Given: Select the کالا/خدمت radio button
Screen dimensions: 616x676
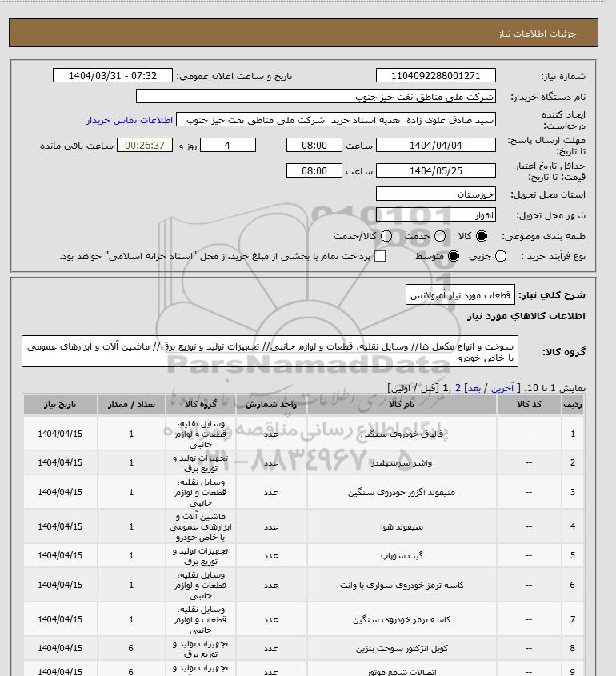Looking at the screenshot, I should coord(386,236).
